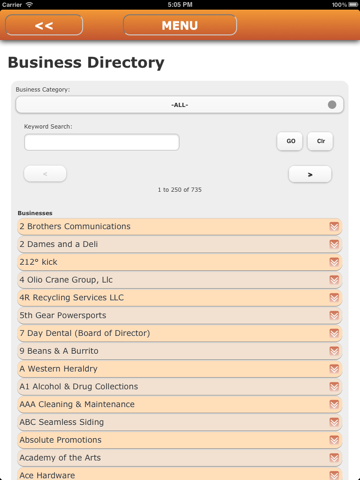The width and height of the screenshot is (360, 480).
Task: Expand the 9 Beans & A Burrito row
Action: coord(179,351)
